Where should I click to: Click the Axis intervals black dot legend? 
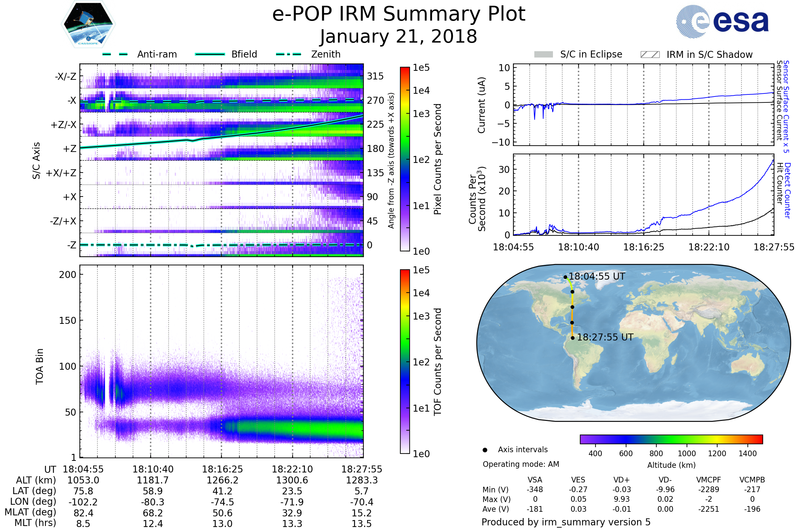coord(485,450)
